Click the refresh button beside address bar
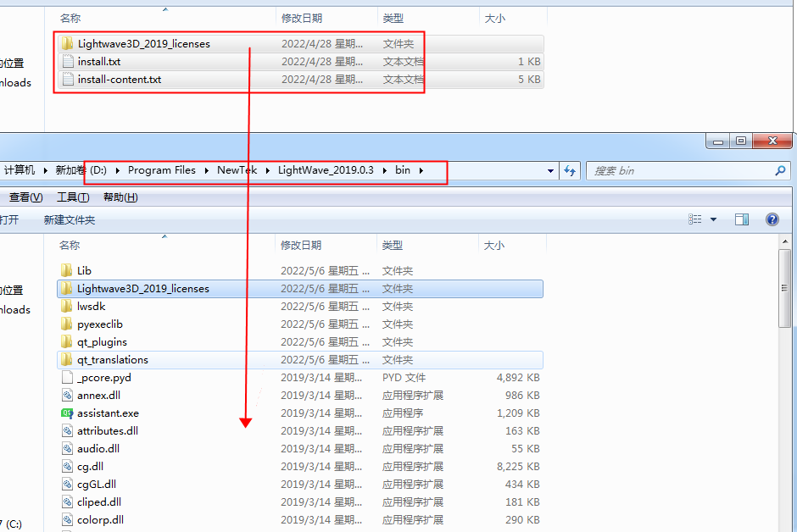797x532 pixels. pos(571,170)
